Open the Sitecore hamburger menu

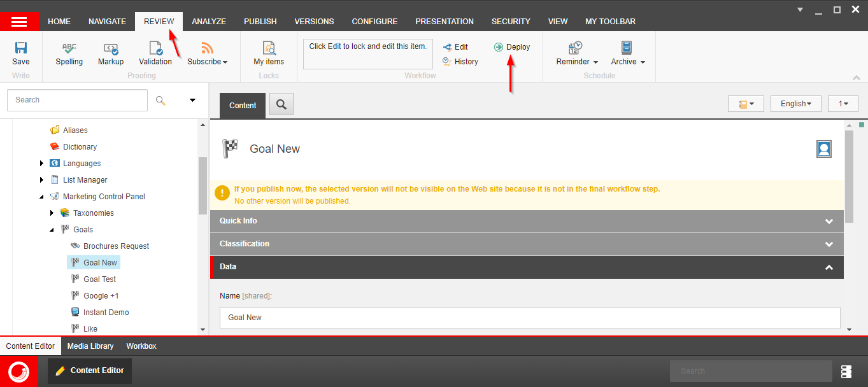[19, 22]
